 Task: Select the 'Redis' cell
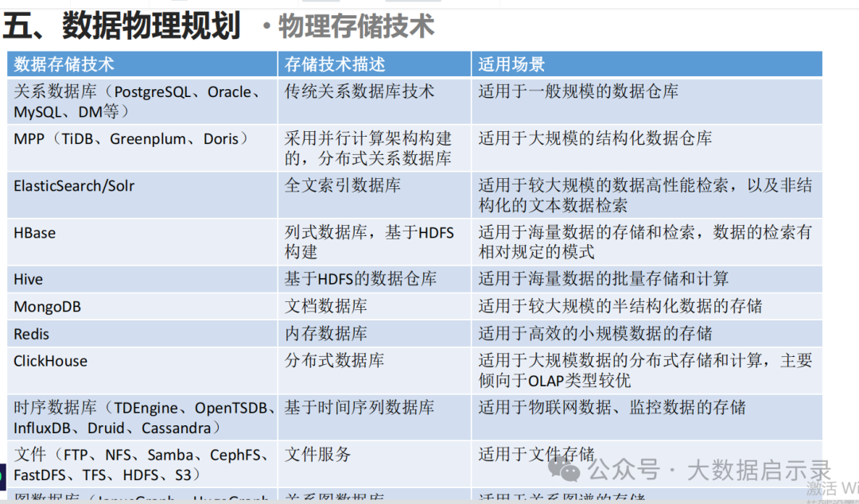[142, 334]
